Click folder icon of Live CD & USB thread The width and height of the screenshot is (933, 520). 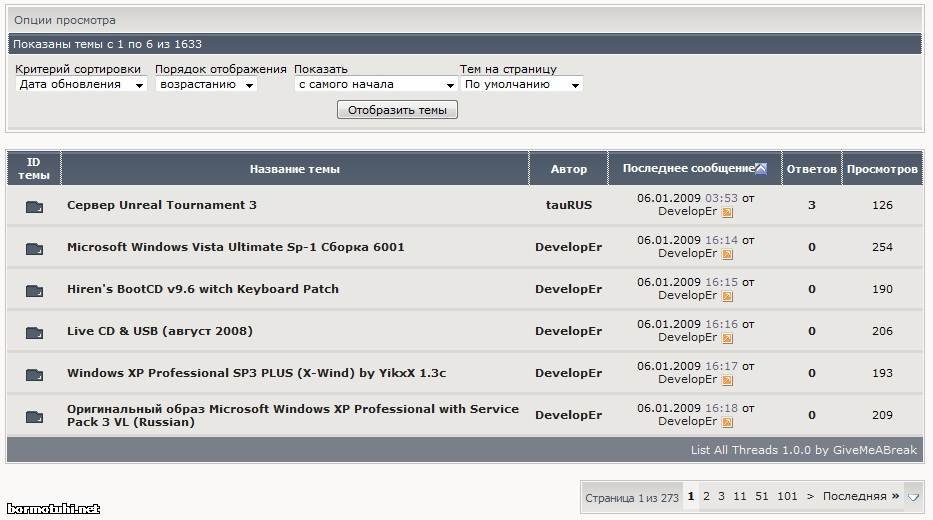tap(34, 333)
